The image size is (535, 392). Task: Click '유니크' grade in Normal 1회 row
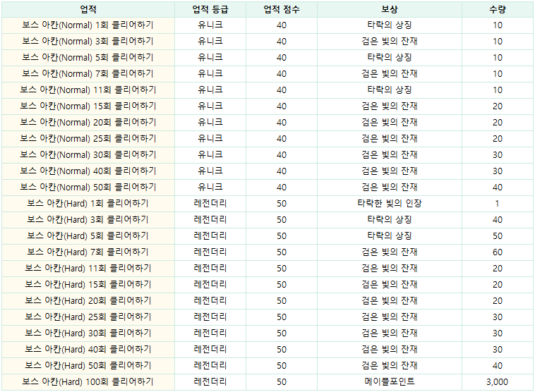pos(210,25)
